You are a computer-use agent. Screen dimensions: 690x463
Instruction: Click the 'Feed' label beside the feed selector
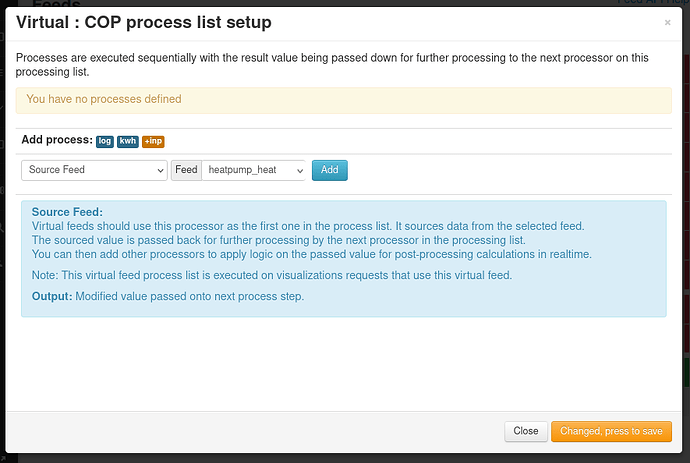tap(187, 170)
